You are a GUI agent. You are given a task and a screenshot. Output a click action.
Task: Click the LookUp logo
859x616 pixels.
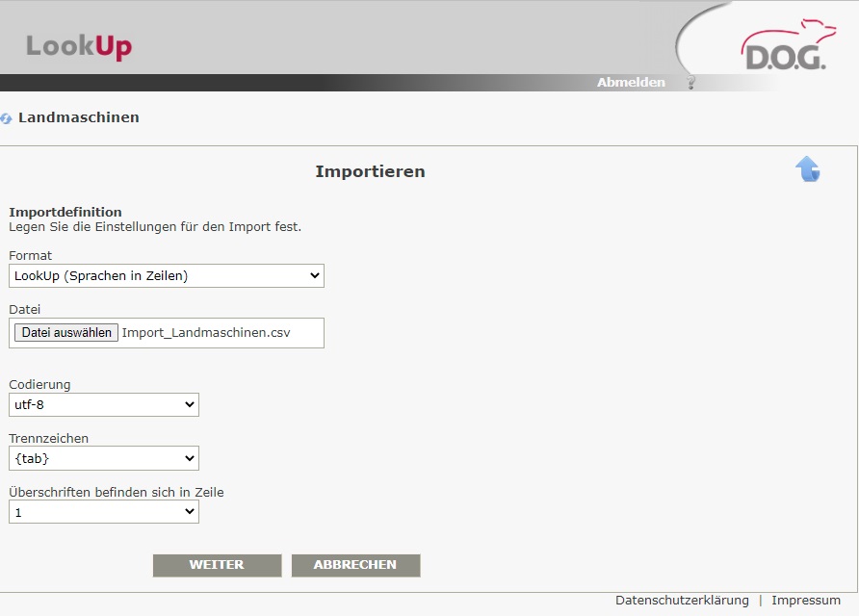[79, 46]
